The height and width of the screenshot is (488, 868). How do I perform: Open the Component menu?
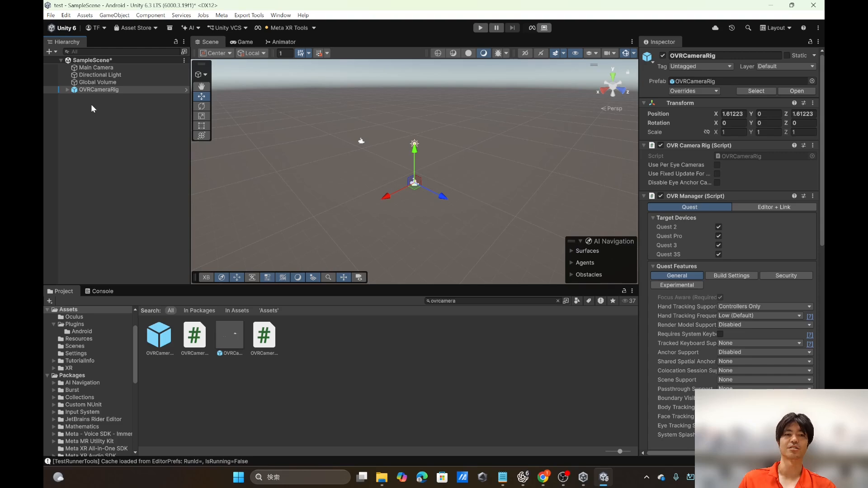click(x=151, y=15)
